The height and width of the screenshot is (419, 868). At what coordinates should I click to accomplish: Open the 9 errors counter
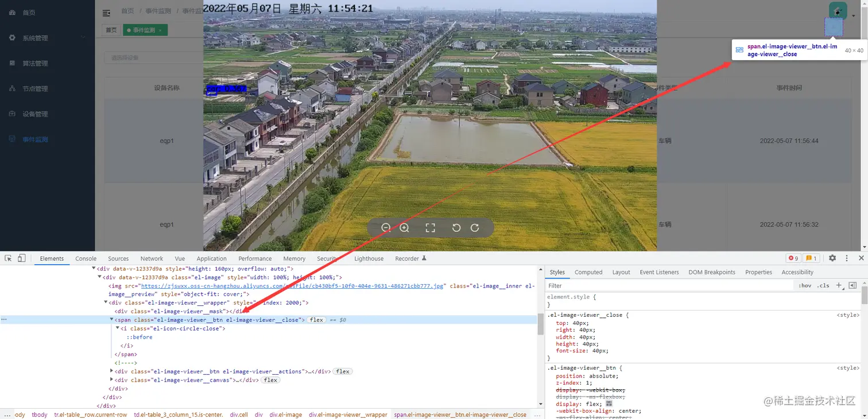793,258
